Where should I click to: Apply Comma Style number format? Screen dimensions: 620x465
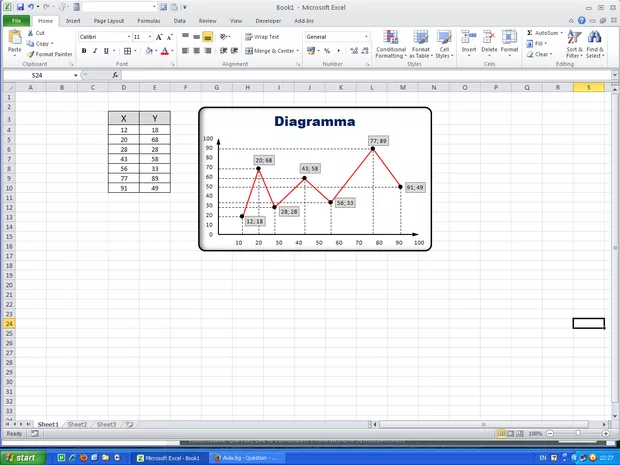point(338,51)
